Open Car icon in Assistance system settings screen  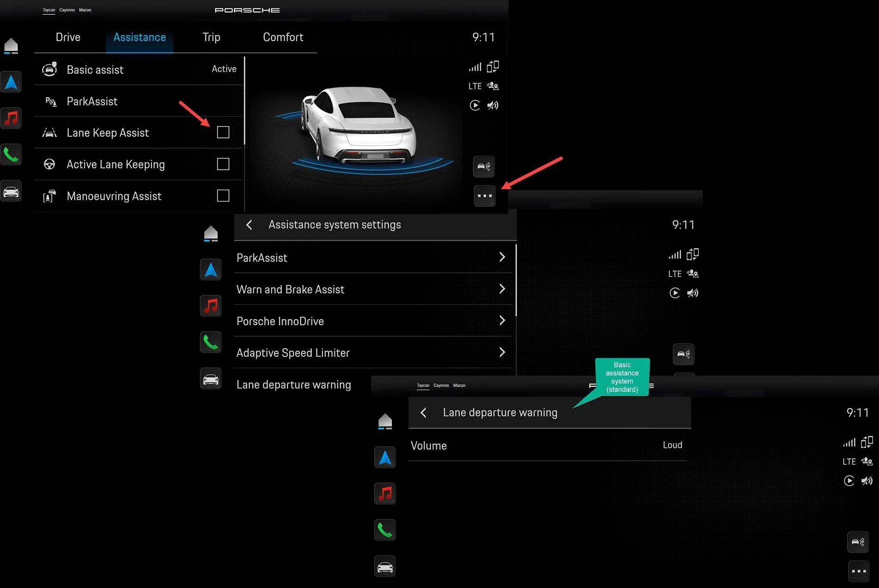(211, 379)
